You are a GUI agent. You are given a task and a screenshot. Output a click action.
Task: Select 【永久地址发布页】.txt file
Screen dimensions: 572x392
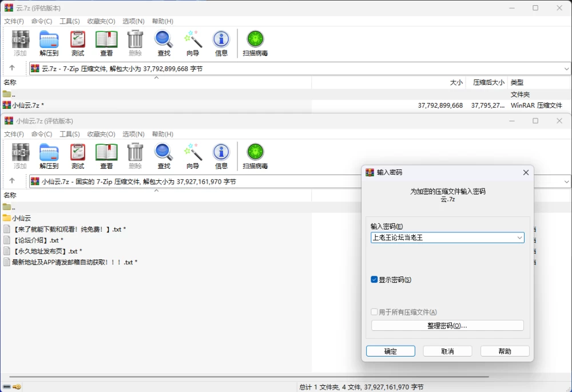click(x=43, y=251)
